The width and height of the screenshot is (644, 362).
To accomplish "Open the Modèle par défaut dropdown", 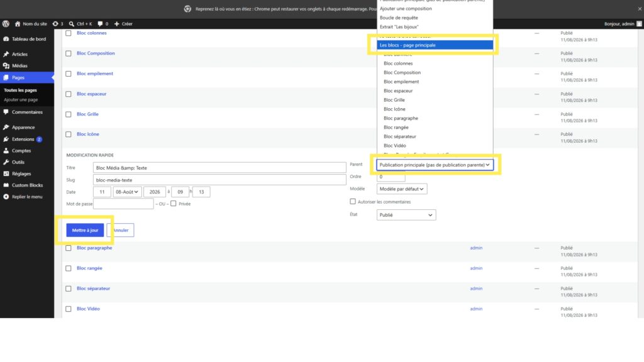I will tap(402, 189).
